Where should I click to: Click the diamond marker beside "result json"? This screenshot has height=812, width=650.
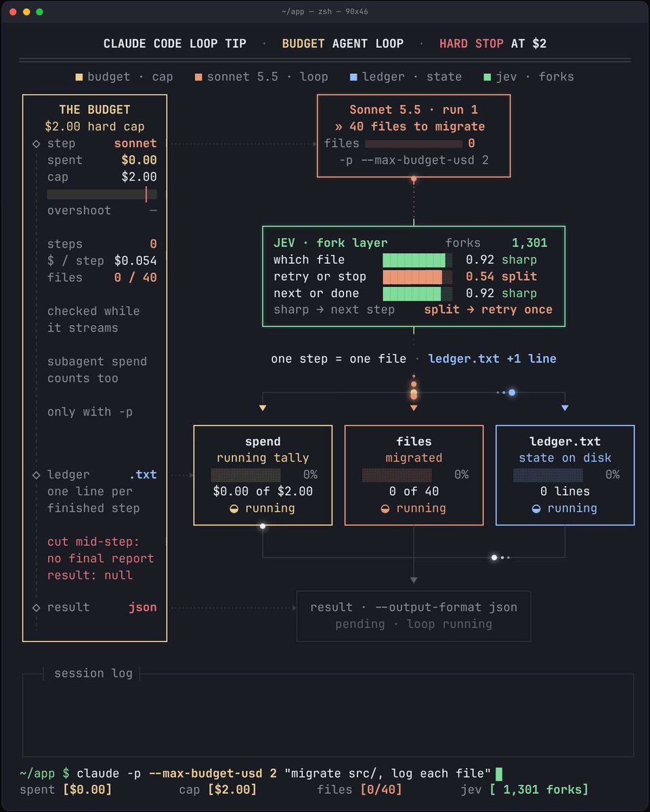pyautogui.click(x=36, y=608)
